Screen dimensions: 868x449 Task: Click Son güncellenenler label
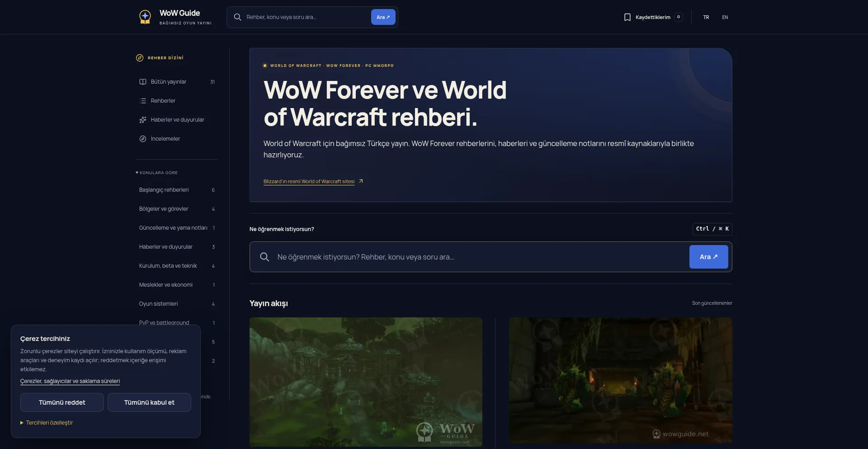(x=712, y=303)
